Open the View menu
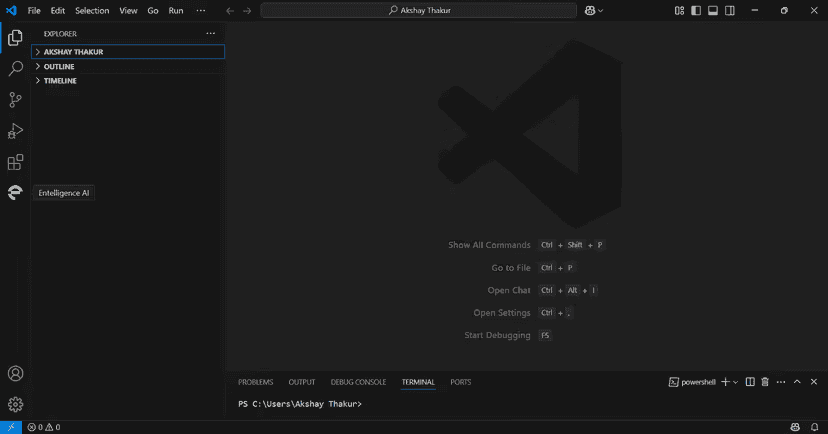Screen dimensions: 828x434 click(128, 11)
